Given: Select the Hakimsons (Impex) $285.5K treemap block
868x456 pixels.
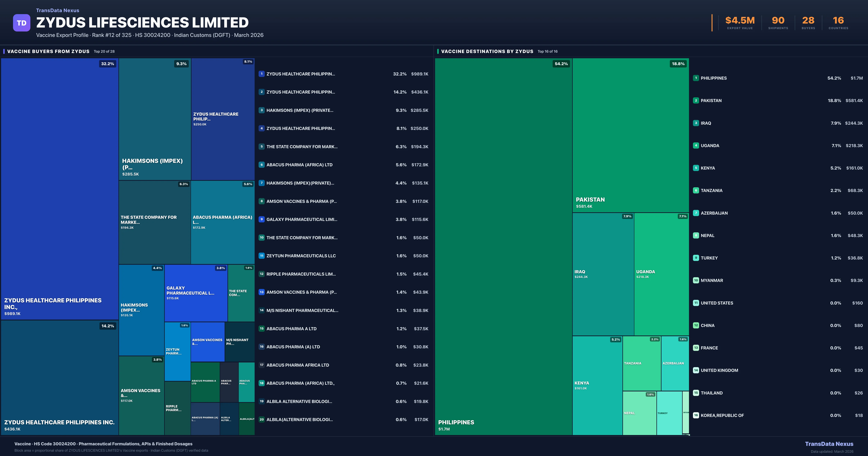Looking at the screenshot, I should [155, 119].
